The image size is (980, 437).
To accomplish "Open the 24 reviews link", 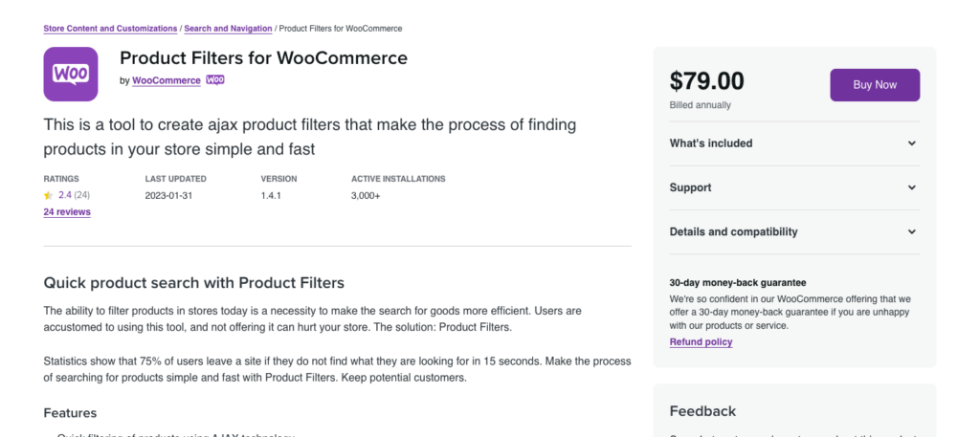I will [x=67, y=212].
